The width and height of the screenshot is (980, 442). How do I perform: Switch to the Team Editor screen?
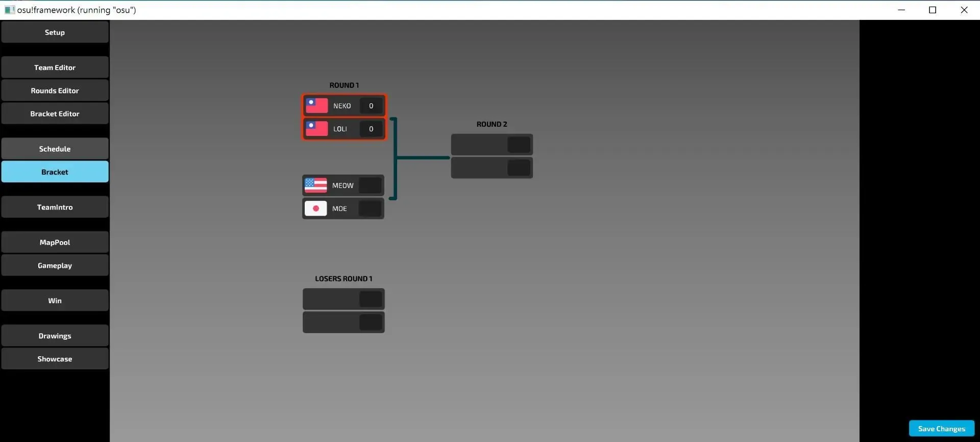tap(55, 67)
